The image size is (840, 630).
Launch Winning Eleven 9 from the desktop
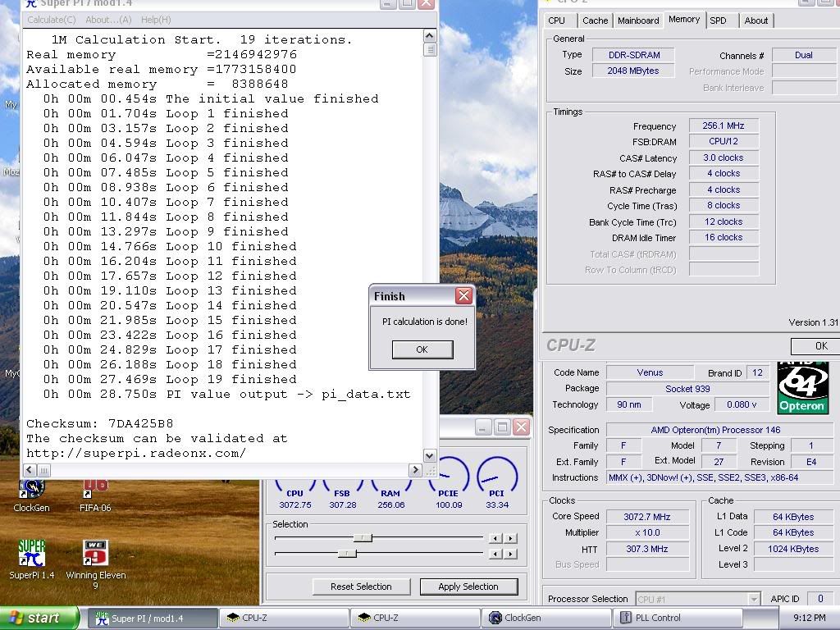click(x=96, y=564)
